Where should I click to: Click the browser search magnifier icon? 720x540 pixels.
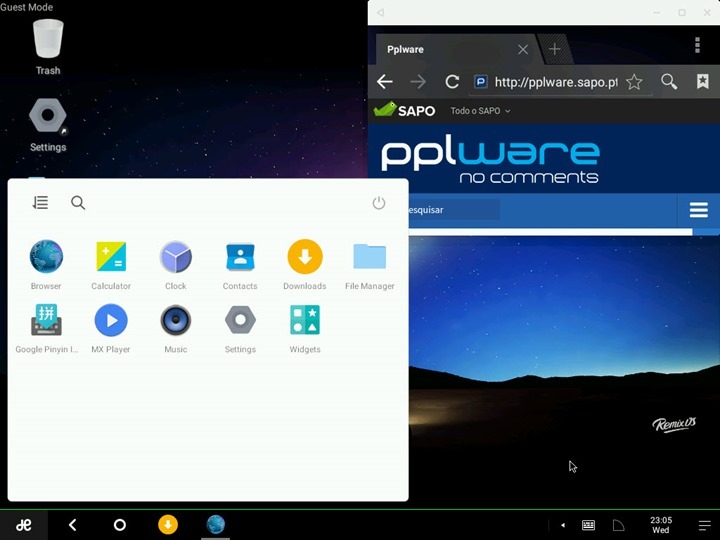669,82
